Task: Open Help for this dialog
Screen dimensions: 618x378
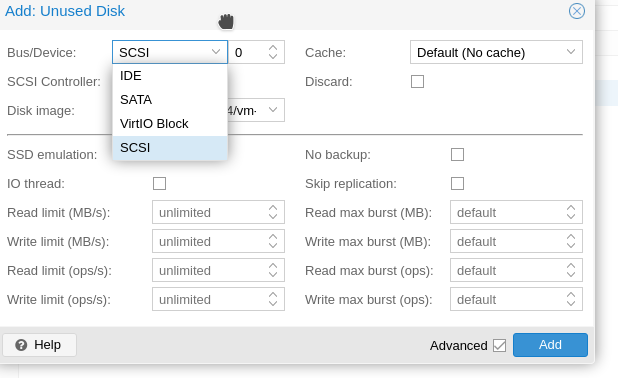Action: (39, 345)
